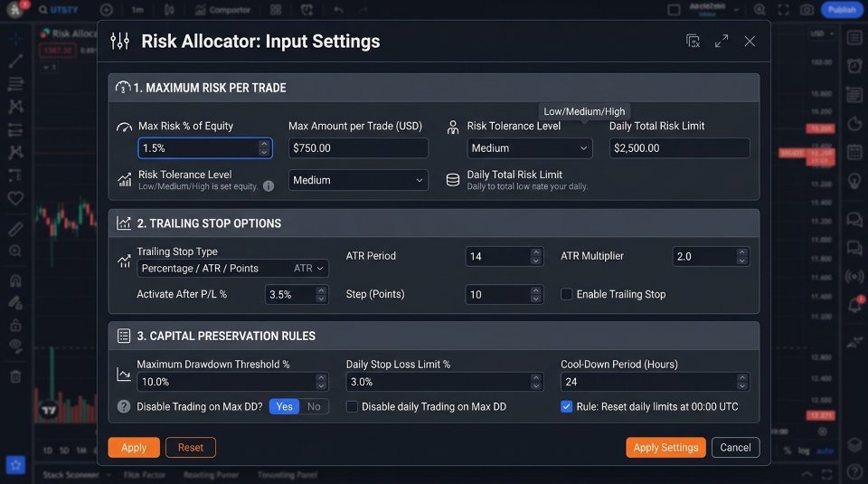Open the Risk Tolerance Level dropdown at top right

point(530,147)
